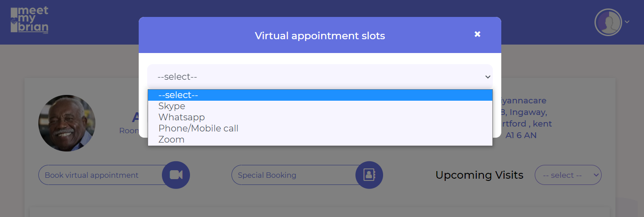Pick Phone/Mobile call from the list
The height and width of the screenshot is (217, 644).
click(x=198, y=128)
